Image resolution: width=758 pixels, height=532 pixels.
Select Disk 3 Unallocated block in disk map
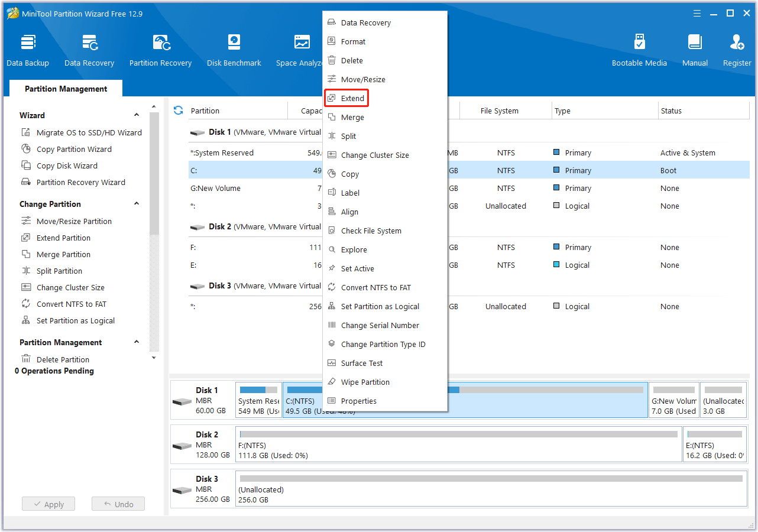click(491, 489)
